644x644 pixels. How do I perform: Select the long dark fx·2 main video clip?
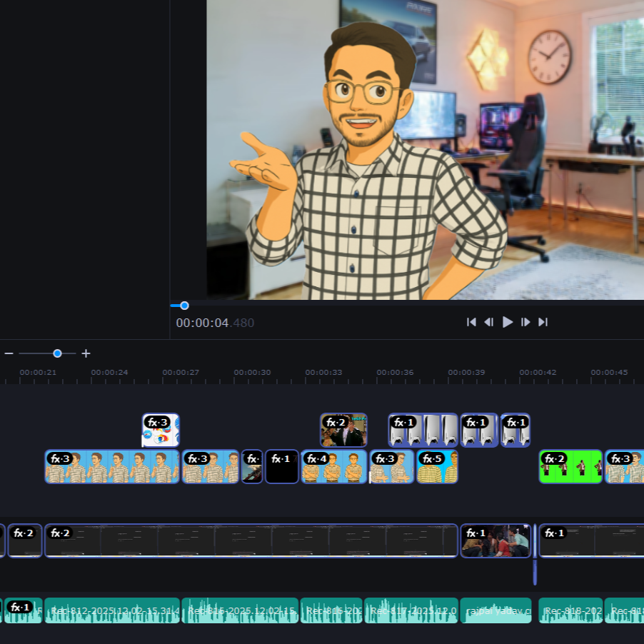251,540
